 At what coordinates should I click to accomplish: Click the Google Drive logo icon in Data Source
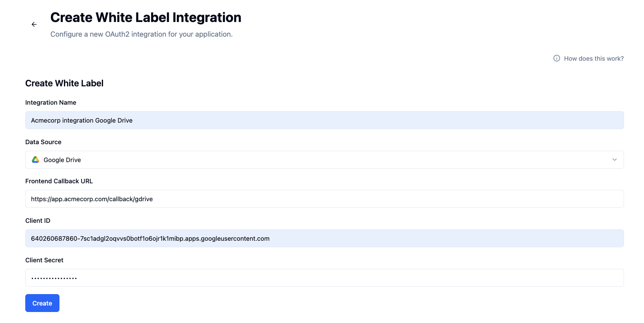pos(35,160)
